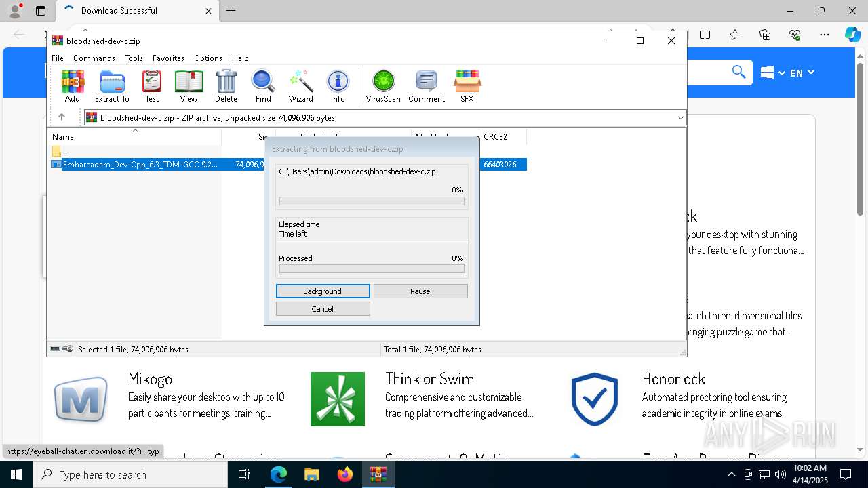Click the Comment toolbar icon
This screenshot has width=868, height=488.
click(x=427, y=86)
